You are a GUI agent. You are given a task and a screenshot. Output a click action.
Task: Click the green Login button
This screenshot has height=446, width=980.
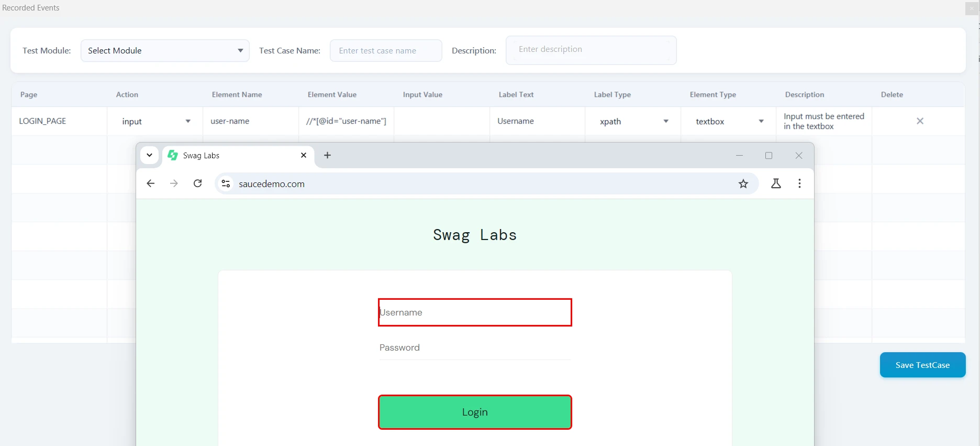475,412
